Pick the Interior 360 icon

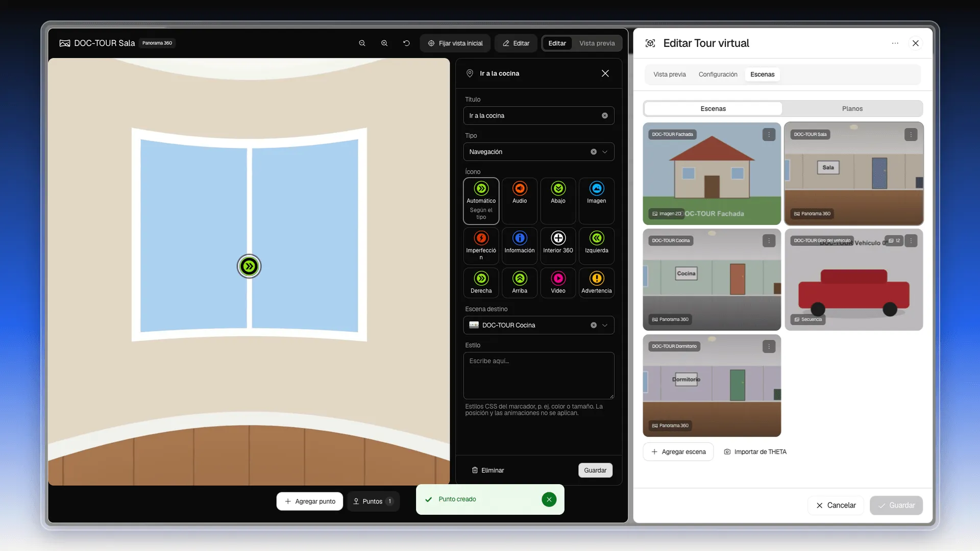pos(558,246)
